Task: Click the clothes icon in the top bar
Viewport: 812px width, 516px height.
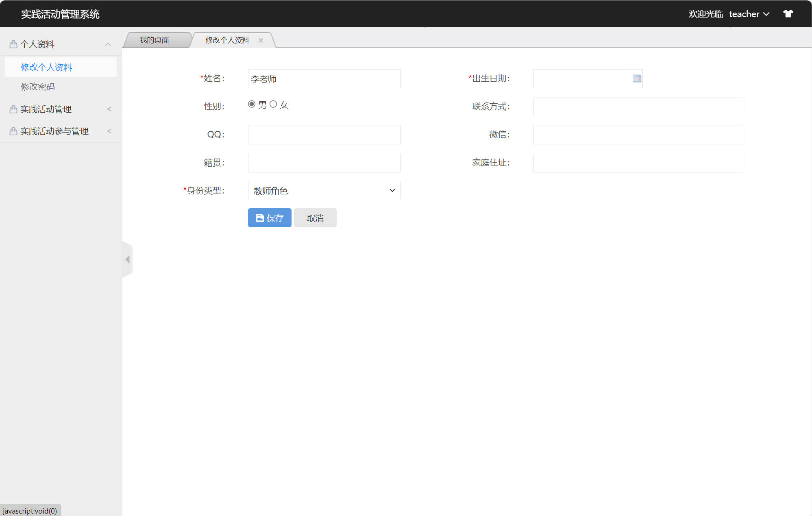Action: click(x=788, y=13)
